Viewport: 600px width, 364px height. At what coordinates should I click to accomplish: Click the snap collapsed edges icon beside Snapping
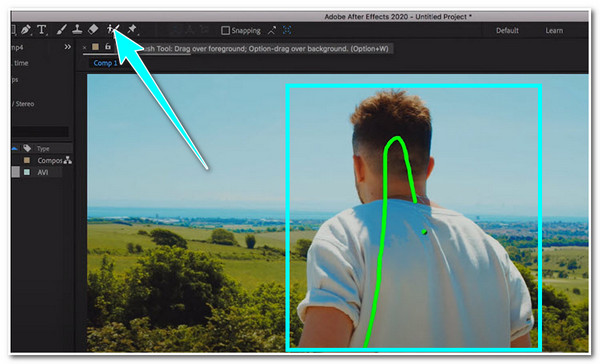pos(272,30)
